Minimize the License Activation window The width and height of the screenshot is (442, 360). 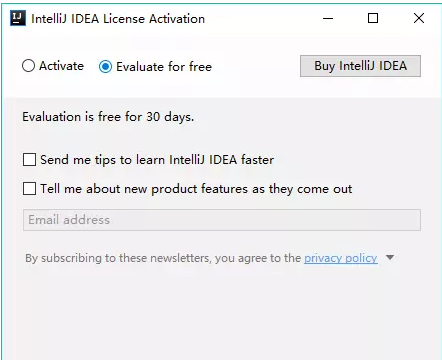(328, 18)
